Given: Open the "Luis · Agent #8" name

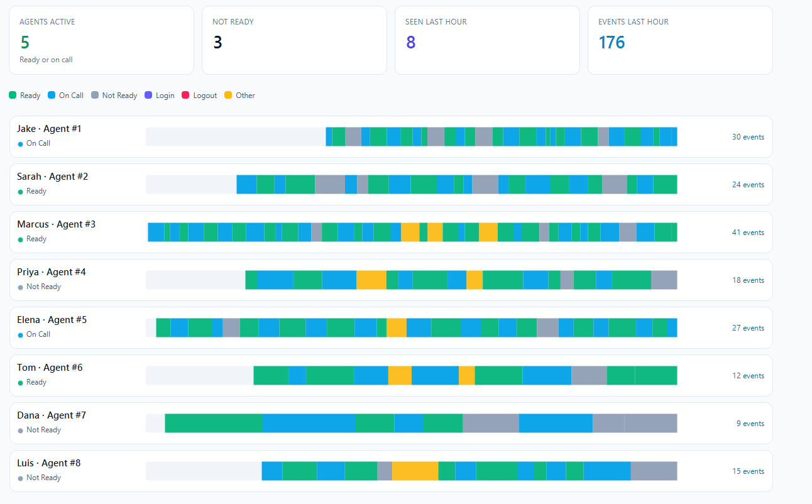Looking at the screenshot, I should click(x=49, y=463).
